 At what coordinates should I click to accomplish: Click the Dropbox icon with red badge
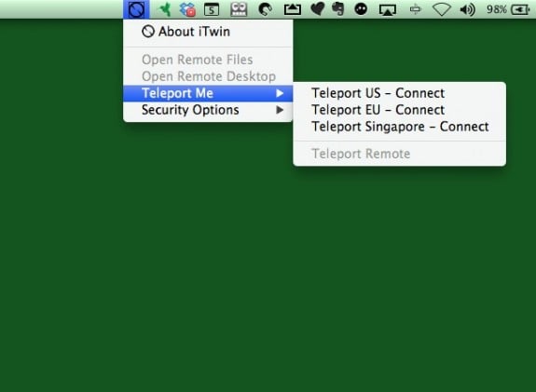pyautogui.click(x=187, y=9)
